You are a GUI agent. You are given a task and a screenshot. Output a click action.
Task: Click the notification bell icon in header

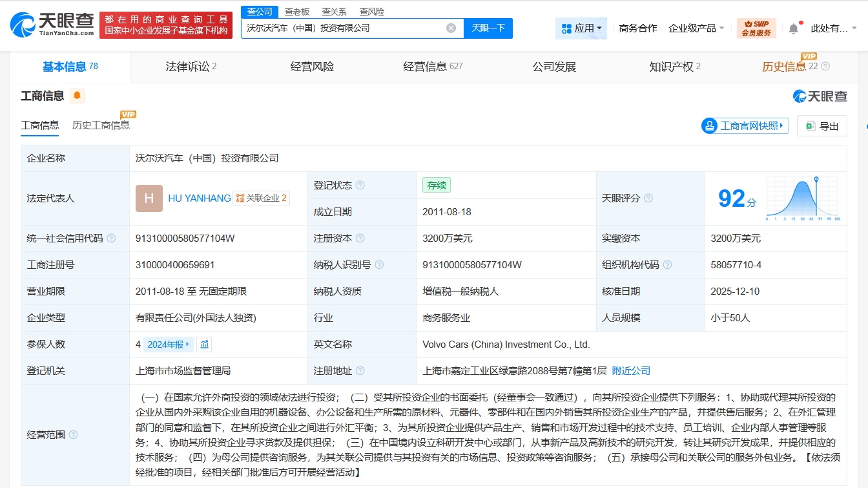point(794,28)
